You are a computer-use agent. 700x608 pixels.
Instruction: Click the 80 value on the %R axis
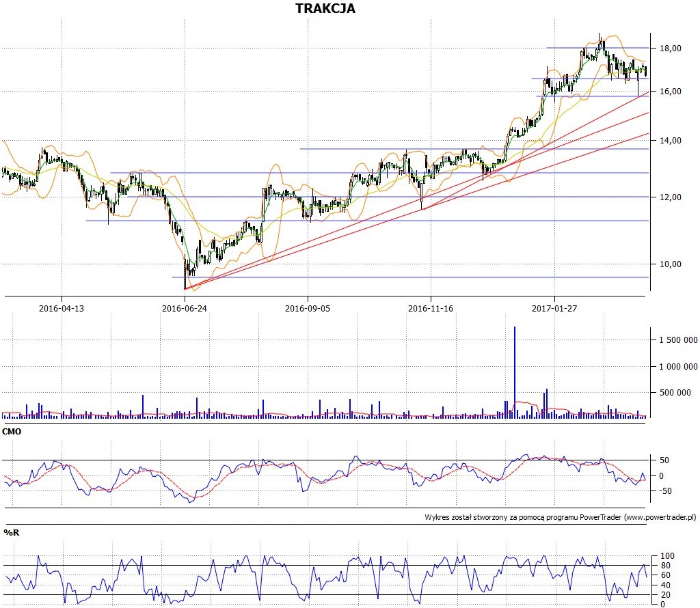click(x=666, y=566)
